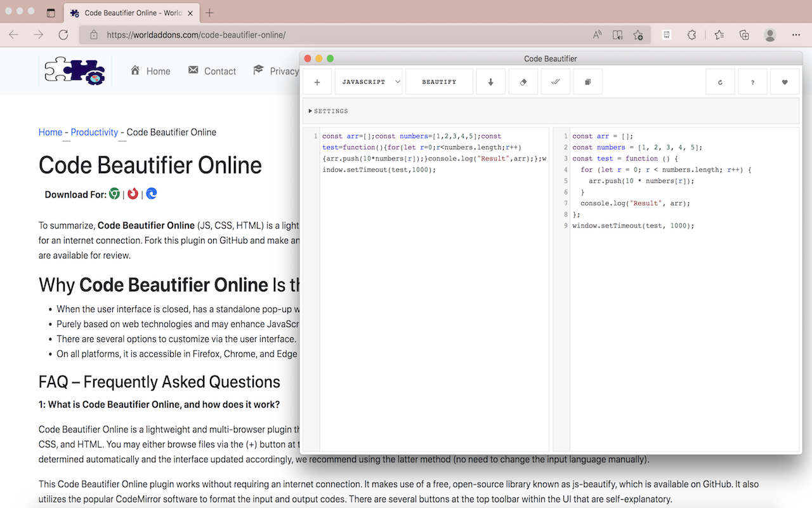Open the Favorites list icon
Viewport: 812px width, 508px height.
(x=719, y=35)
